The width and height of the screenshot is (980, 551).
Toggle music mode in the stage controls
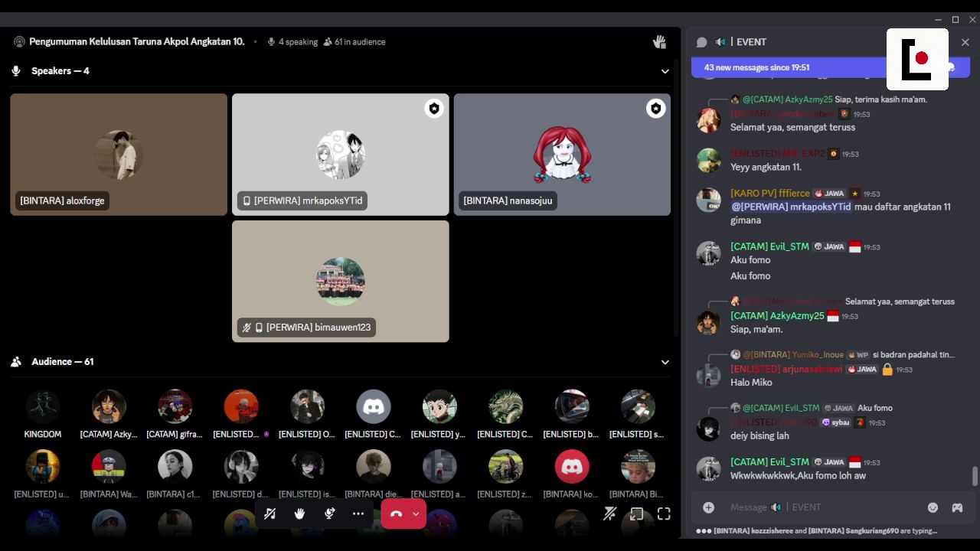269,514
